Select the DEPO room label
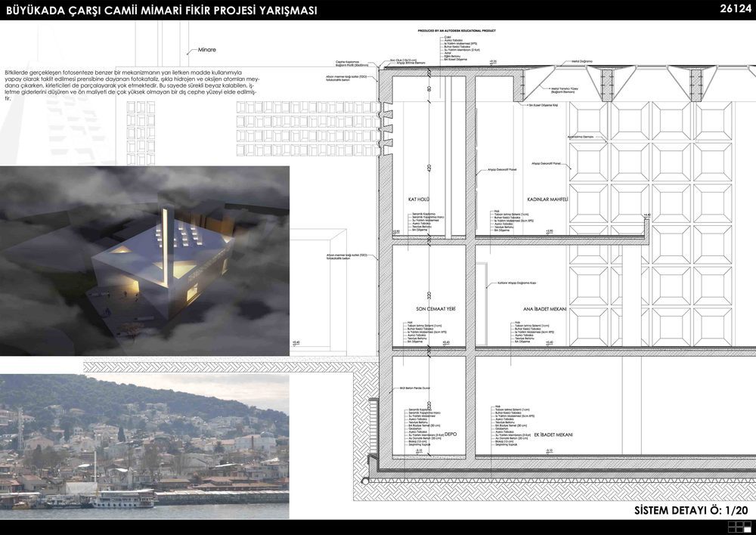Image resolution: width=756 pixels, height=535 pixels. (451, 434)
